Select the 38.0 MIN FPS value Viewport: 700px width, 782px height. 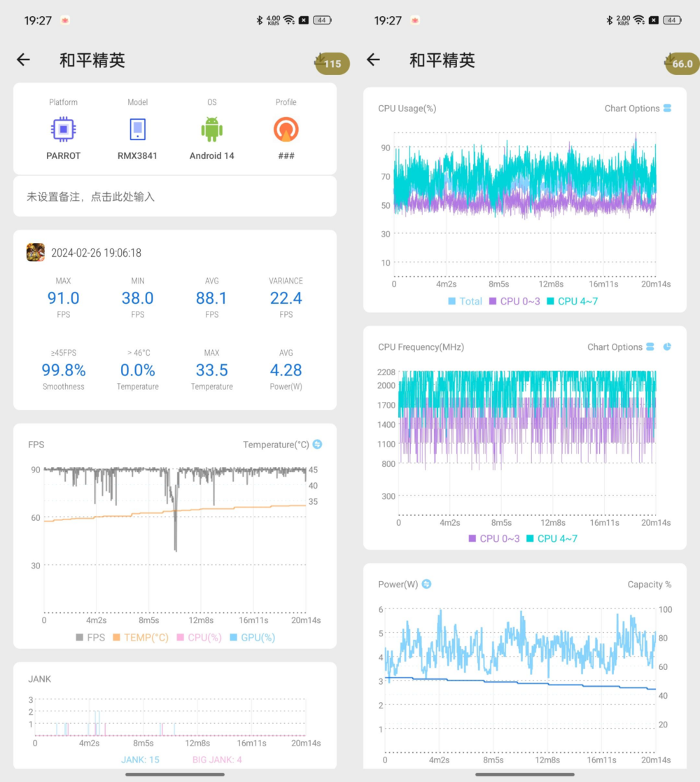tap(138, 298)
